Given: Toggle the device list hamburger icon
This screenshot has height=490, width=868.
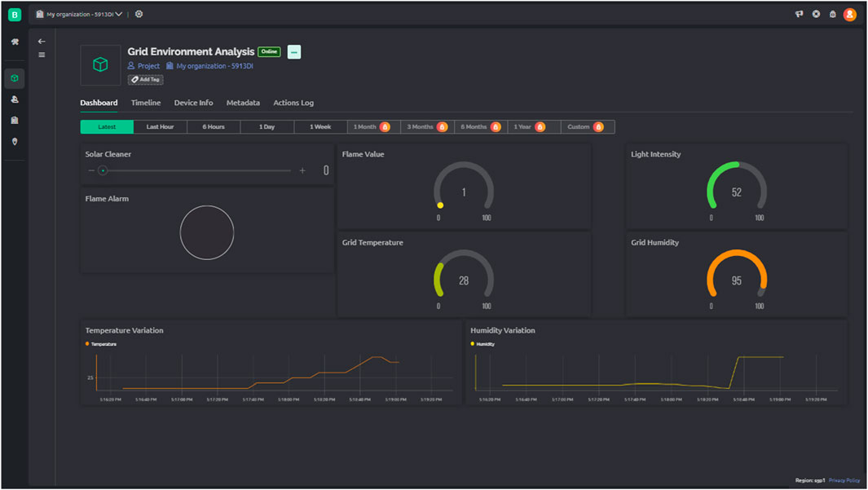Looking at the screenshot, I should (x=42, y=55).
